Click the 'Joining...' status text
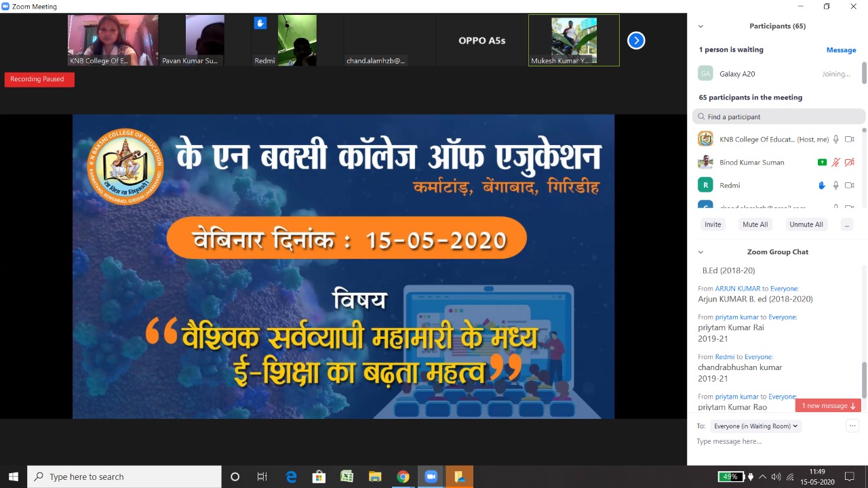Image resolution: width=868 pixels, height=488 pixels. 836,74
